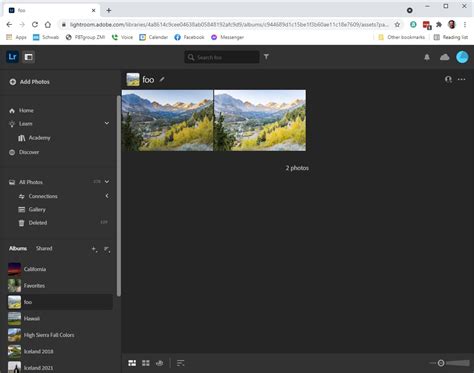Click the add album plus icon
This screenshot has width=474, height=373.
(x=94, y=249)
